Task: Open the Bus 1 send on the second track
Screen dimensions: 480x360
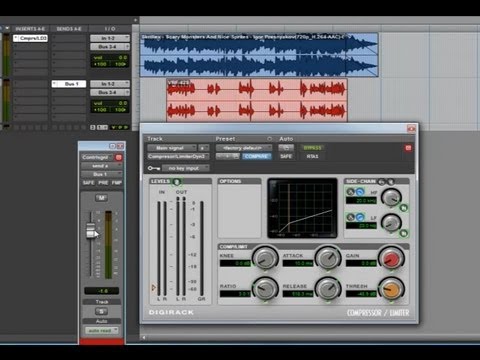Action: 69,84
